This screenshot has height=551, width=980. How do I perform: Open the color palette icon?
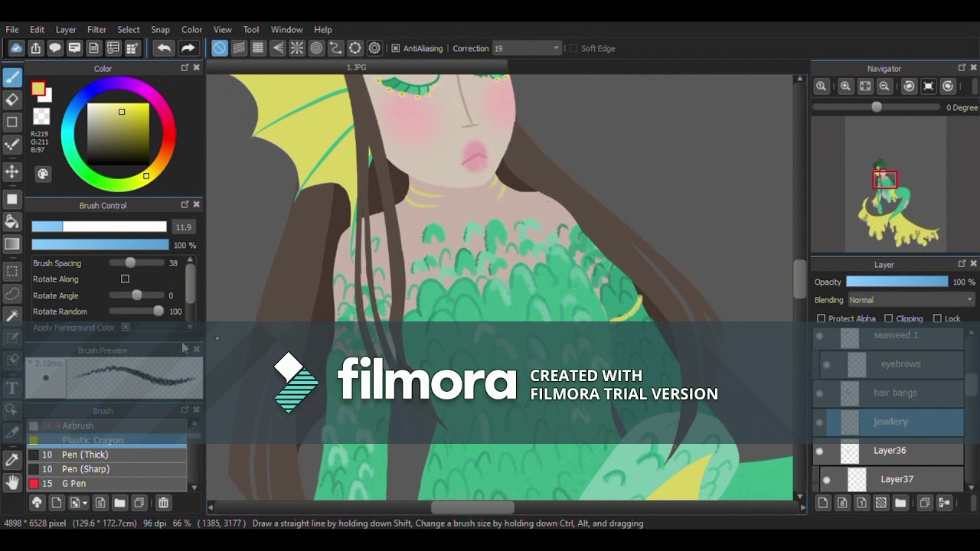(x=43, y=174)
